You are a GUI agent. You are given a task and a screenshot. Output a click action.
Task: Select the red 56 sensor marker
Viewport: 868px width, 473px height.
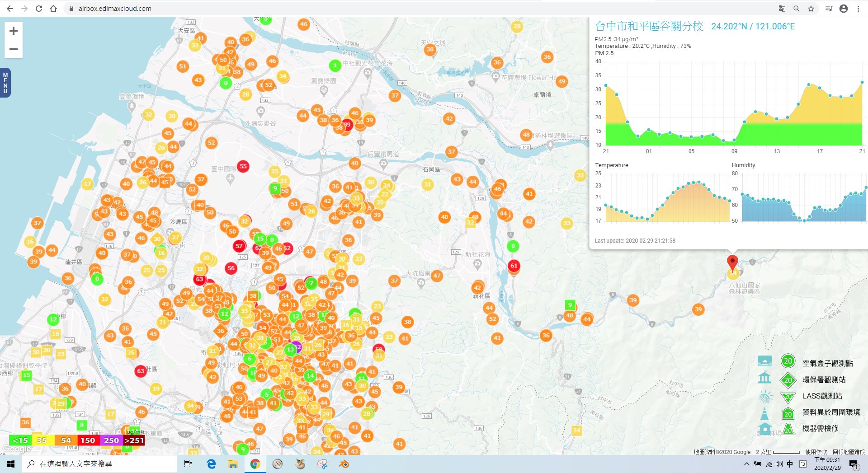click(231, 268)
